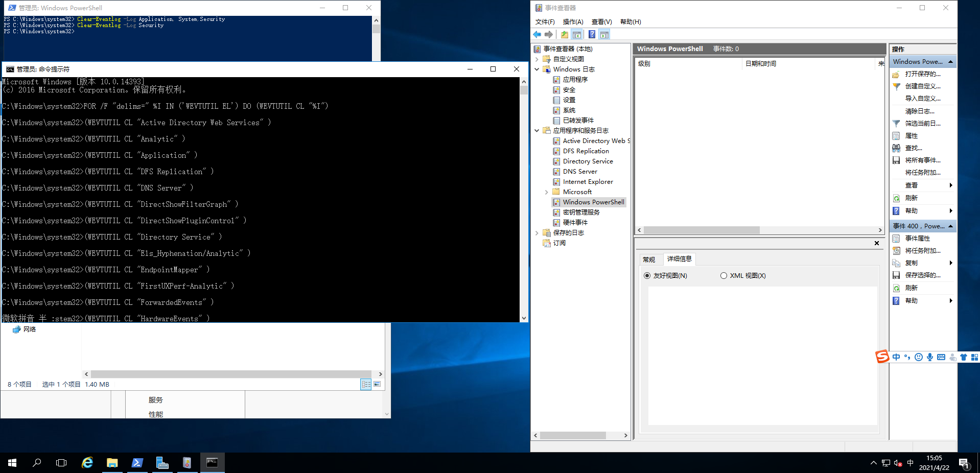Expand the custom views tree node

537,59
